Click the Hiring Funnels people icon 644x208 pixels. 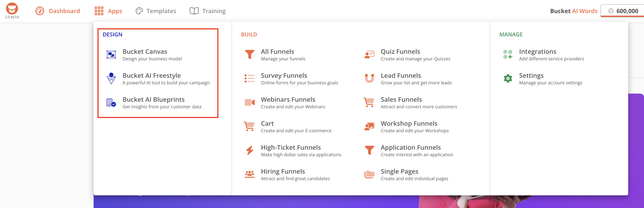point(249,174)
